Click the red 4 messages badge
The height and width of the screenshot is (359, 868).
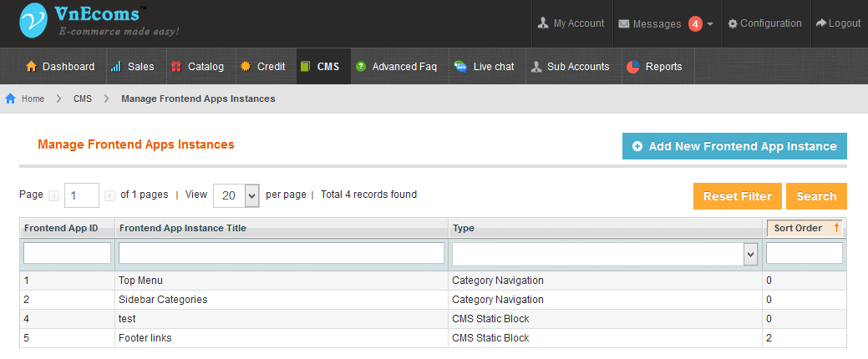pos(695,23)
